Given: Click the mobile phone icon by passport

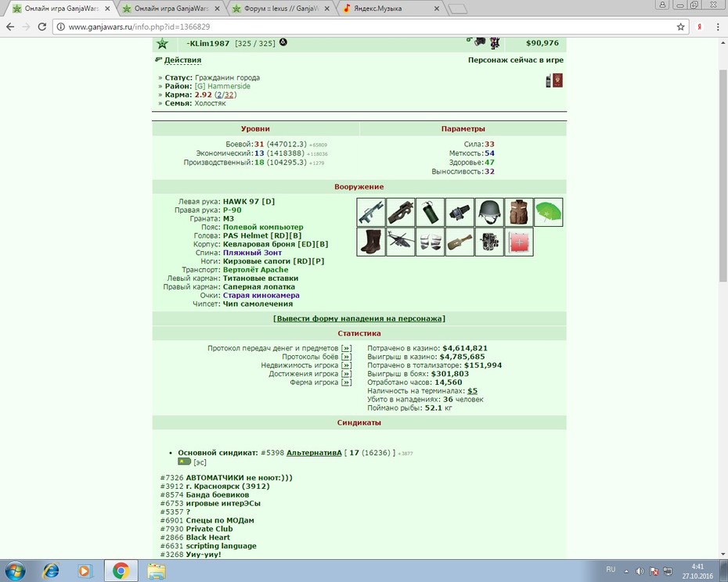Looking at the screenshot, I should click(549, 81).
